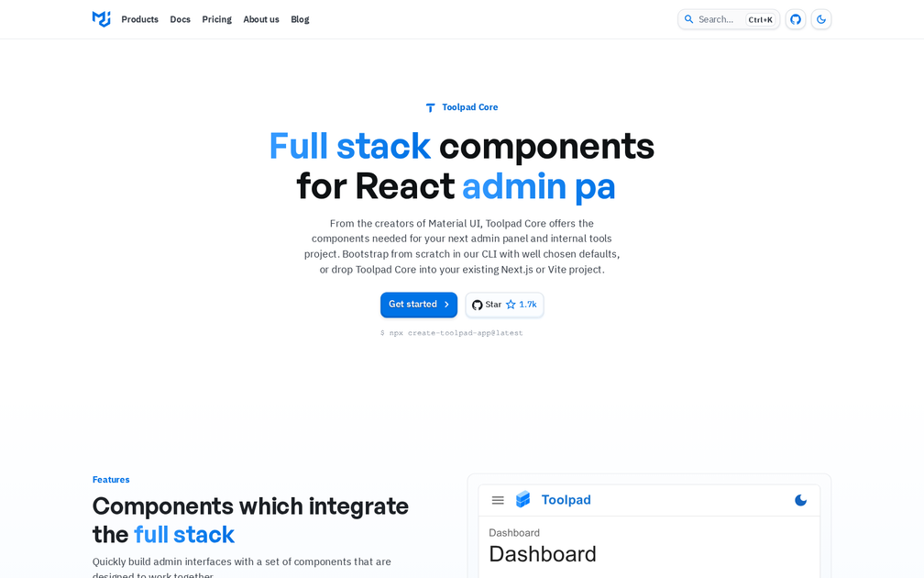
Task: Click the Ctrl+K shortcut badge
Action: (760, 19)
